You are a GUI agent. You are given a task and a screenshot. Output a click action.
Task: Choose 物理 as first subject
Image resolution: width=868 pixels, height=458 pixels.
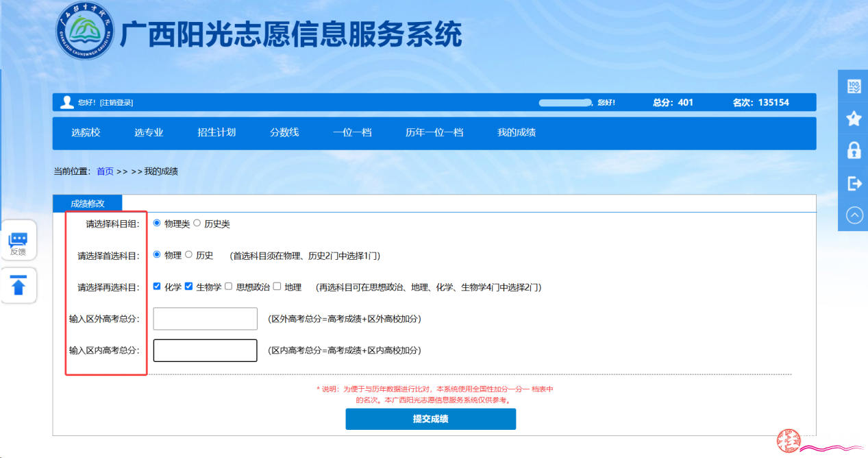[157, 254]
